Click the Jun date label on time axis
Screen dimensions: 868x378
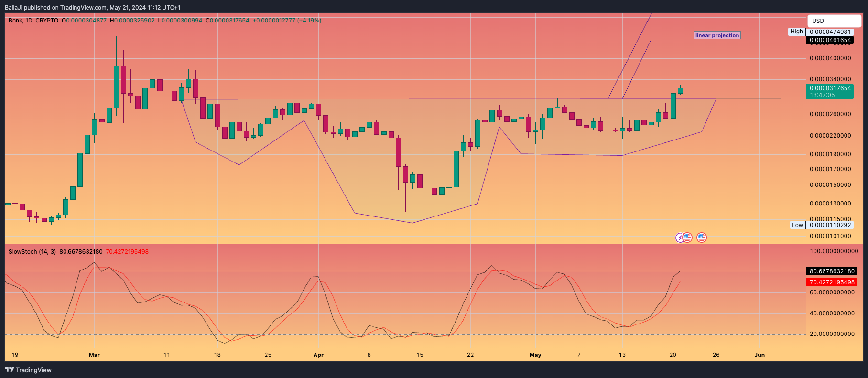click(x=759, y=355)
